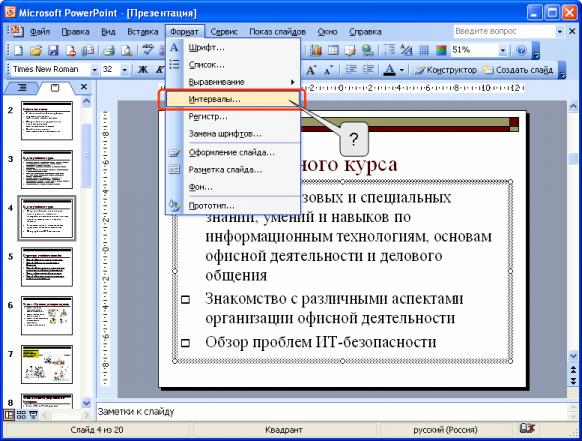Screen dimensions: 582x441
Task: Expand Standard toolbar options arrow
Action: [535, 51]
